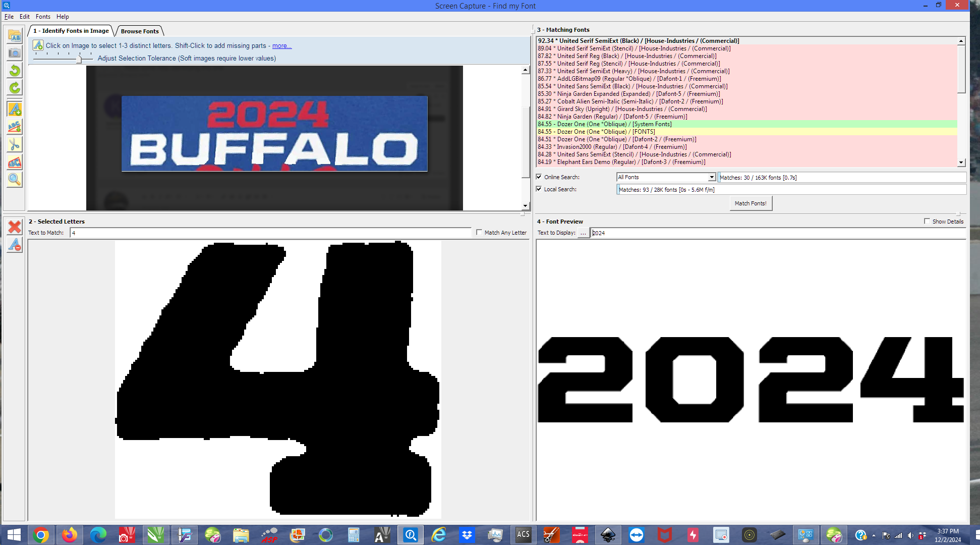Enable Show Details checkbox
Image resolution: width=980 pixels, height=545 pixels.
(x=927, y=221)
